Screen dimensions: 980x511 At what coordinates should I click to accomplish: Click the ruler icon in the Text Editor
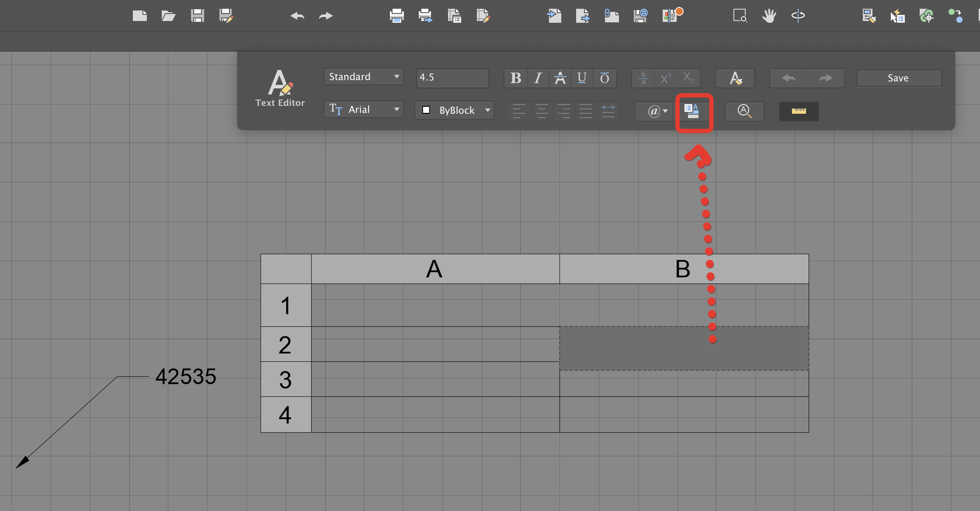(798, 111)
